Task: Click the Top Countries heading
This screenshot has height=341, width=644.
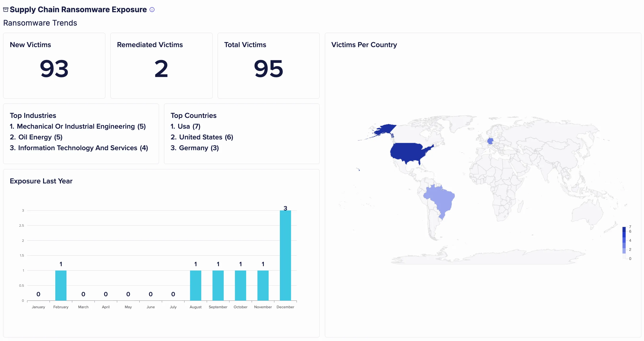Action: coord(193,115)
